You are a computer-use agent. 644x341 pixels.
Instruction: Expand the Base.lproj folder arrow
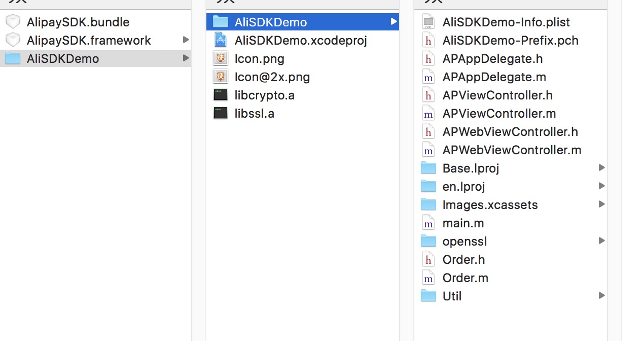tap(602, 167)
